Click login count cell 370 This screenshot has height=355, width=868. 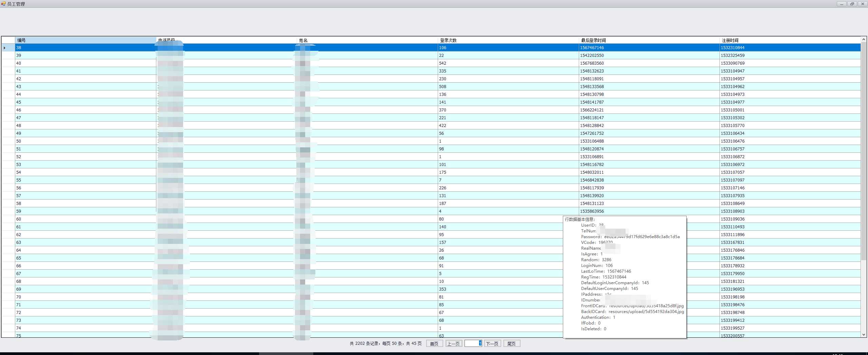coord(508,110)
